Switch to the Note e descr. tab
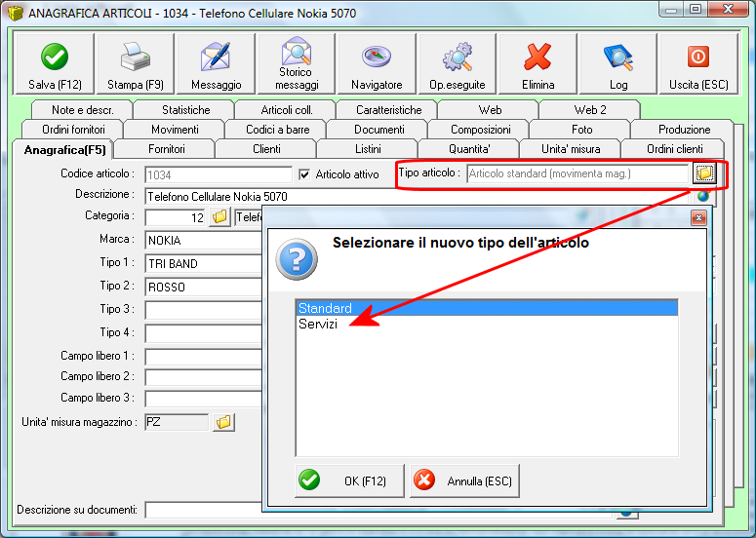This screenshot has height=538, width=756. pyautogui.click(x=83, y=110)
